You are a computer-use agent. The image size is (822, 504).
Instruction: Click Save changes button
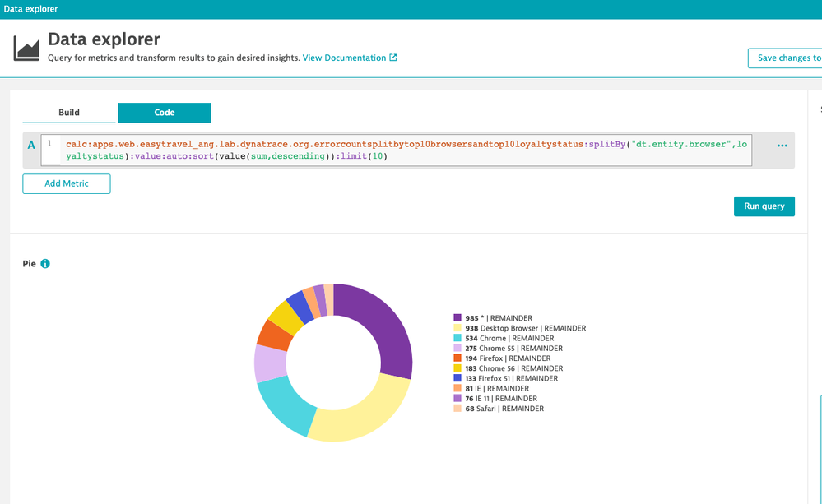(786, 58)
